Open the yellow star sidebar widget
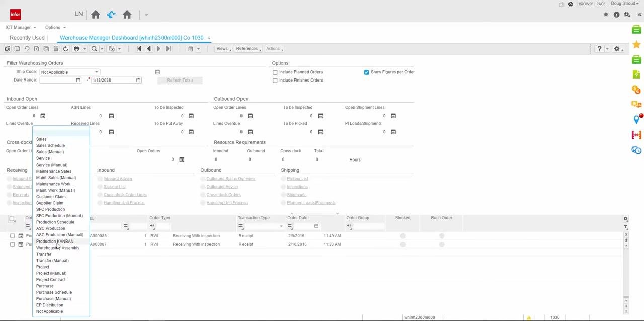Image resolution: width=644 pixels, height=321 pixels. click(636, 45)
